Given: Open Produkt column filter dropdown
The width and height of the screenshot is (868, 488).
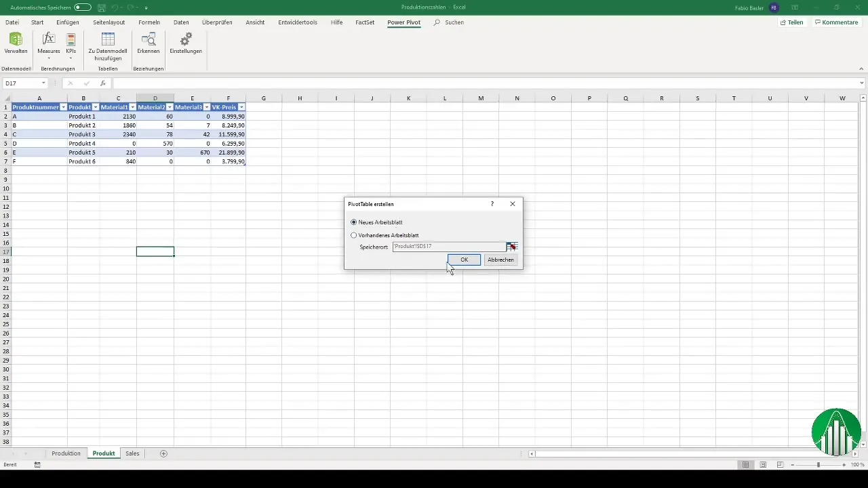Looking at the screenshot, I should tap(96, 107).
